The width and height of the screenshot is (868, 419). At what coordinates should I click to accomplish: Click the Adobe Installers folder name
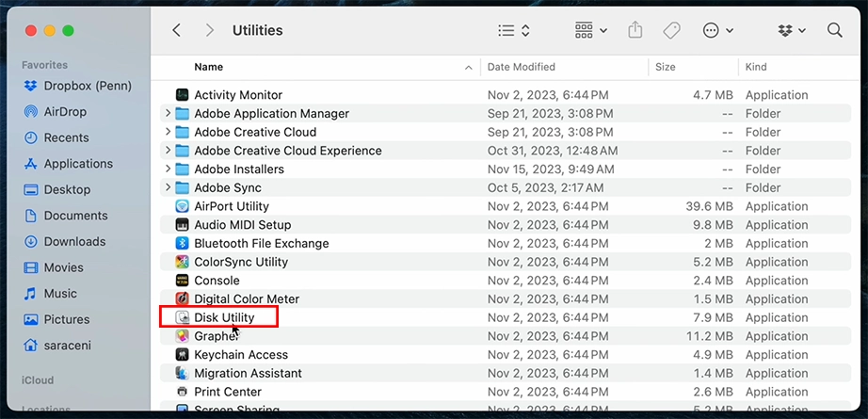coord(239,169)
